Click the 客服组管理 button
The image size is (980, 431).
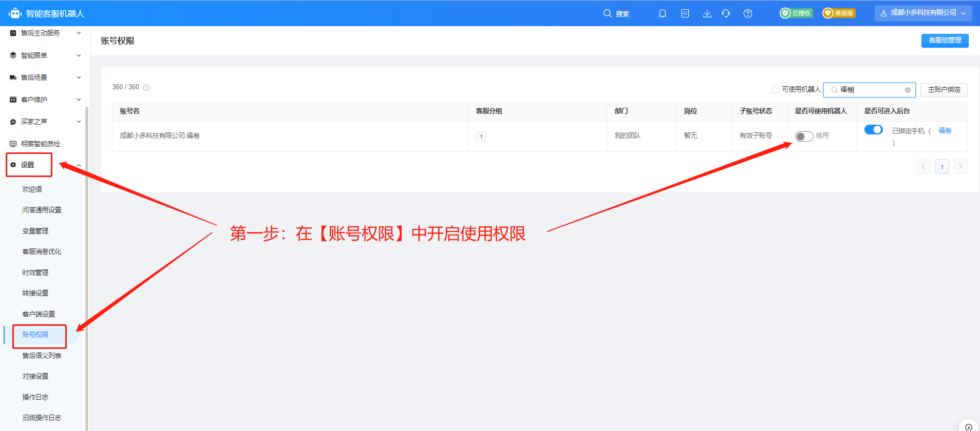coord(945,41)
